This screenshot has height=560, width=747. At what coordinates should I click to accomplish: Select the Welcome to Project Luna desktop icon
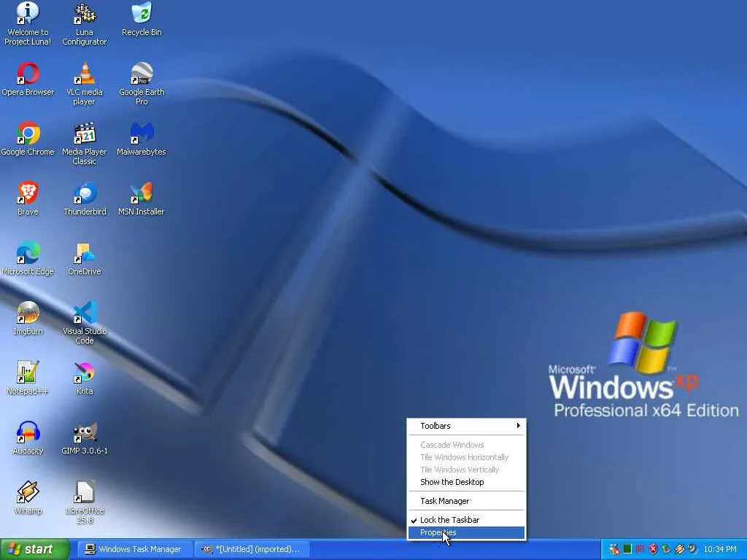[28, 24]
